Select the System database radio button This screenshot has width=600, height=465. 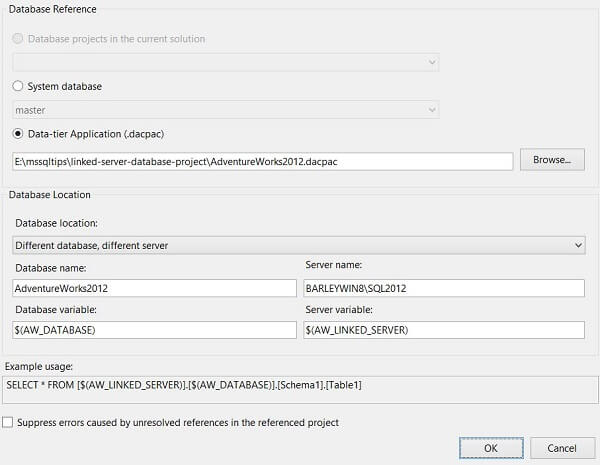(x=19, y=86)
